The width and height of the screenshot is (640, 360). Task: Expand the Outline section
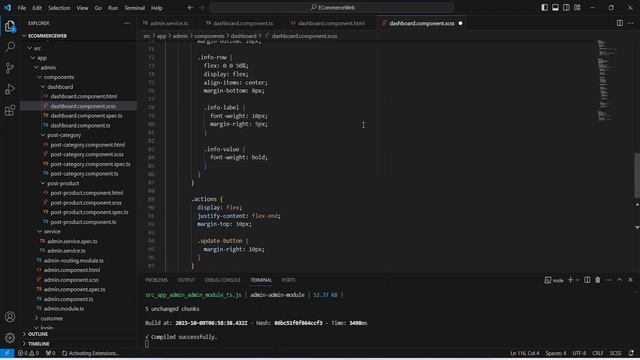coord(38,334)
